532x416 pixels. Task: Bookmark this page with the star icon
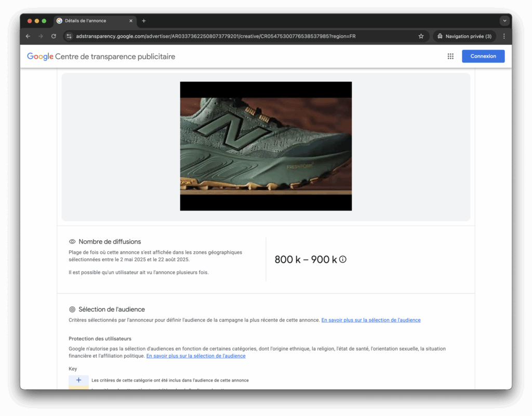[x=421, y=36]
